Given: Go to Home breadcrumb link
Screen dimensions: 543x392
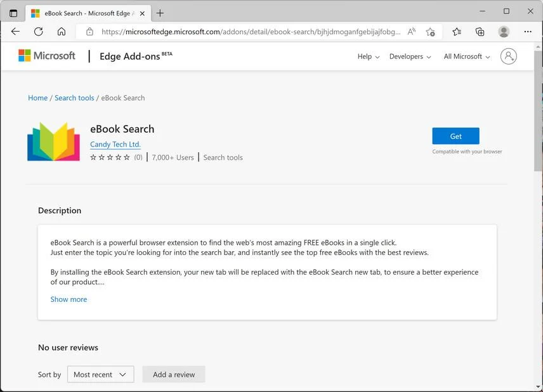Looking at the screenshot, I should click(38, 98).
